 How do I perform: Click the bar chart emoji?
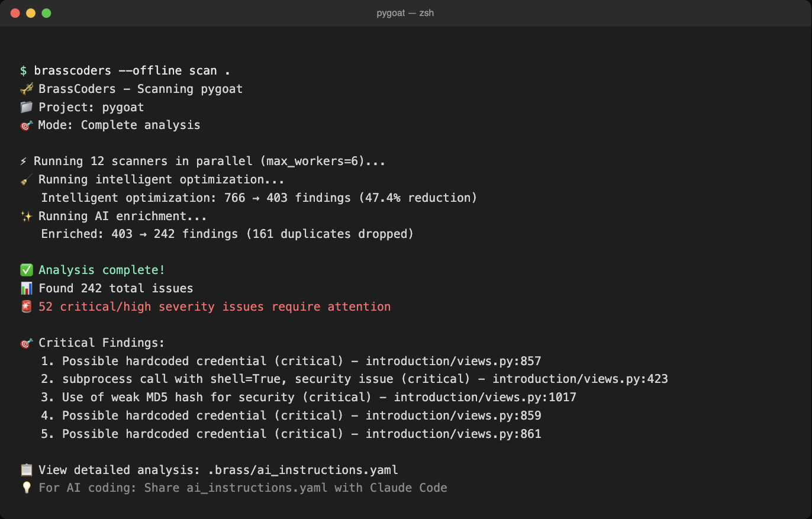coord(26,289)
